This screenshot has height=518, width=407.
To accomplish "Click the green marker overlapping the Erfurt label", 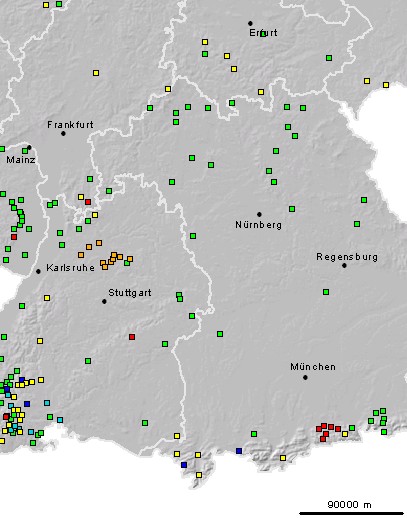I will tap(263, 34).
